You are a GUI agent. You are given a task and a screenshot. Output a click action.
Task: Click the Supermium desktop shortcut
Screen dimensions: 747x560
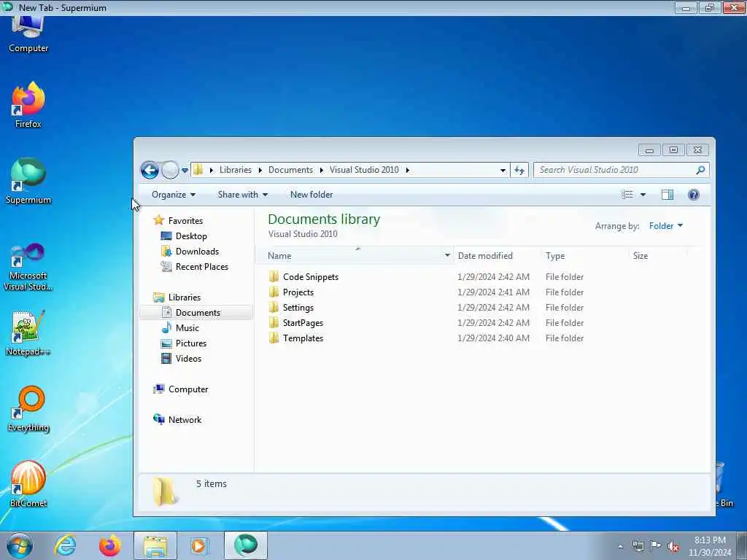[28, 181]
